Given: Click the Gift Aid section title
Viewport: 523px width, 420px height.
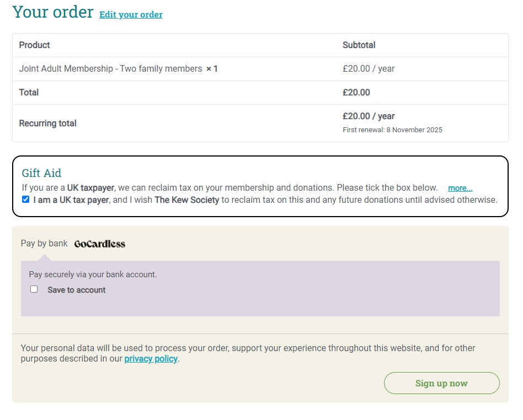Looking at the screenshot, I should click(x=41, y=173).
